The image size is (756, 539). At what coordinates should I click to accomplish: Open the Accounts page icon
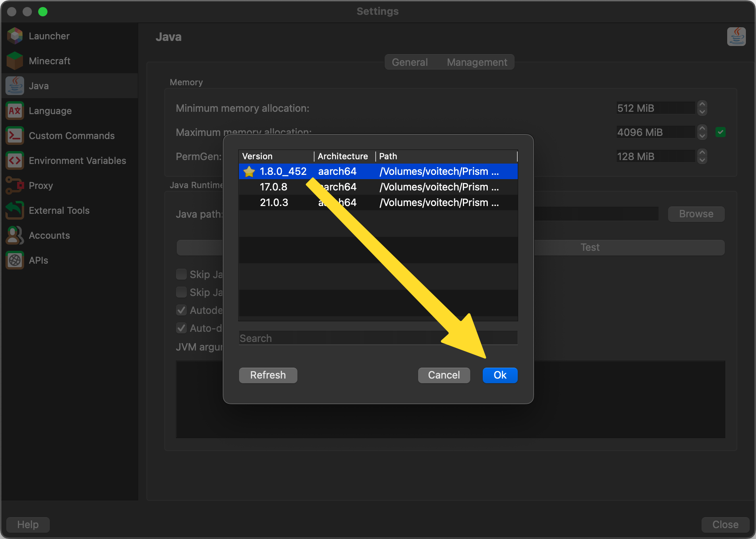point(15,235)
